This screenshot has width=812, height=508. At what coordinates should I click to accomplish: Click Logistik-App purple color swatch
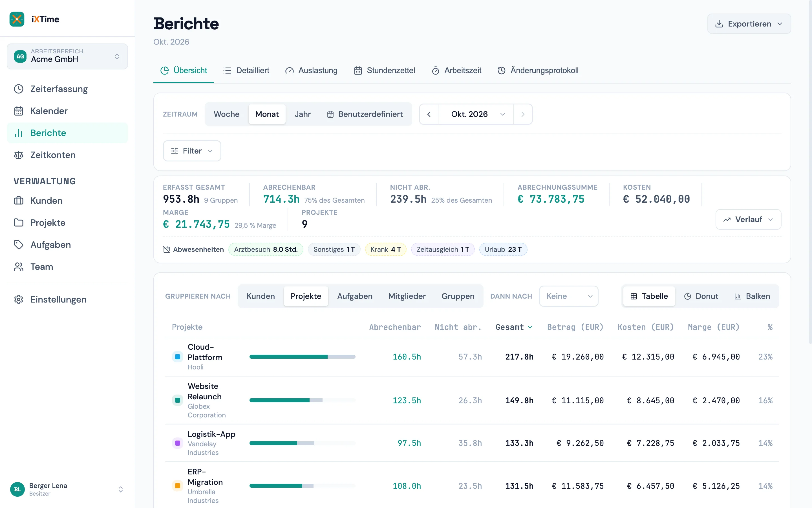[178, 443]
